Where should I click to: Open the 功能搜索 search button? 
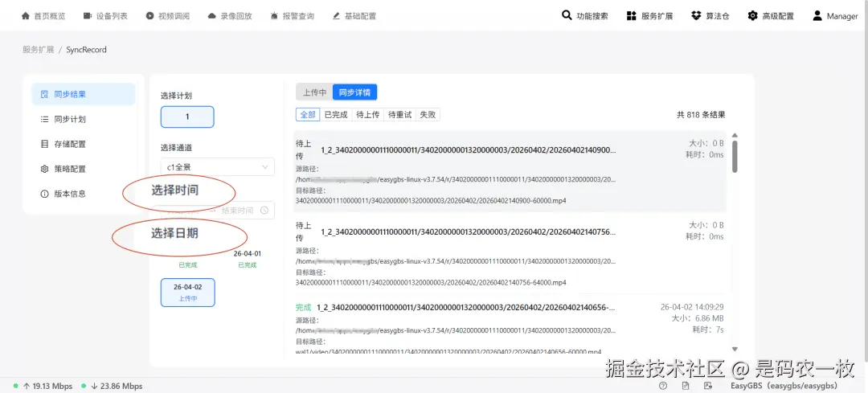click(x=584, y=16)
